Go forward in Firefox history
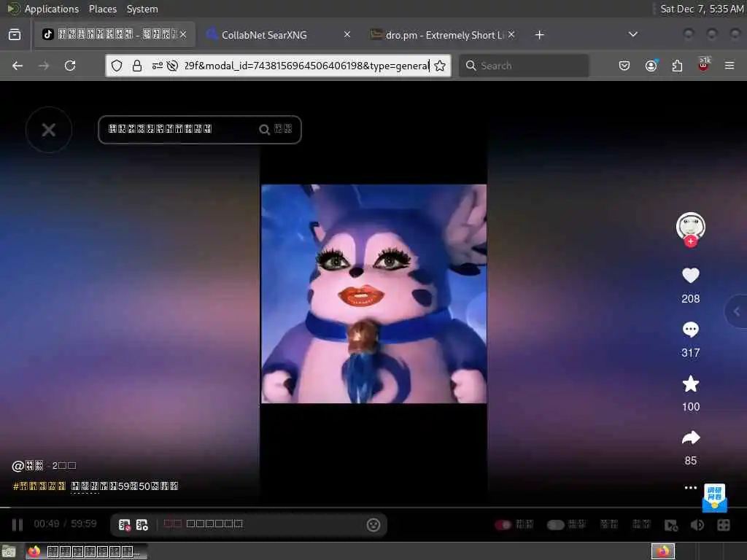 [x=44, y=66]
